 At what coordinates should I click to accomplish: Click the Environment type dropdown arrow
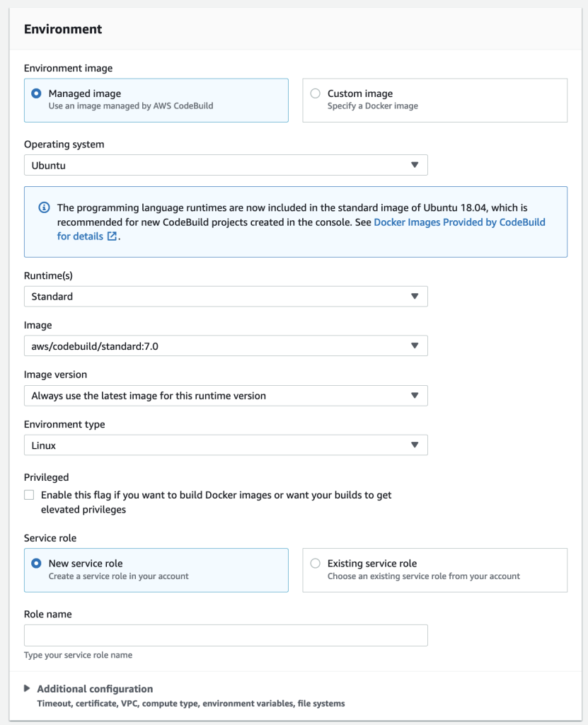coord(415,445)
